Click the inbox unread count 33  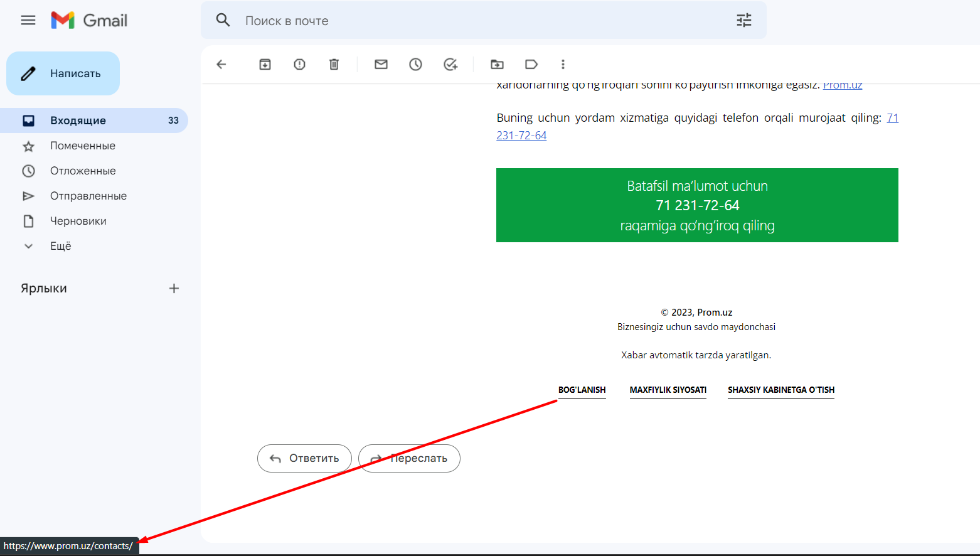tap(173, 120)
